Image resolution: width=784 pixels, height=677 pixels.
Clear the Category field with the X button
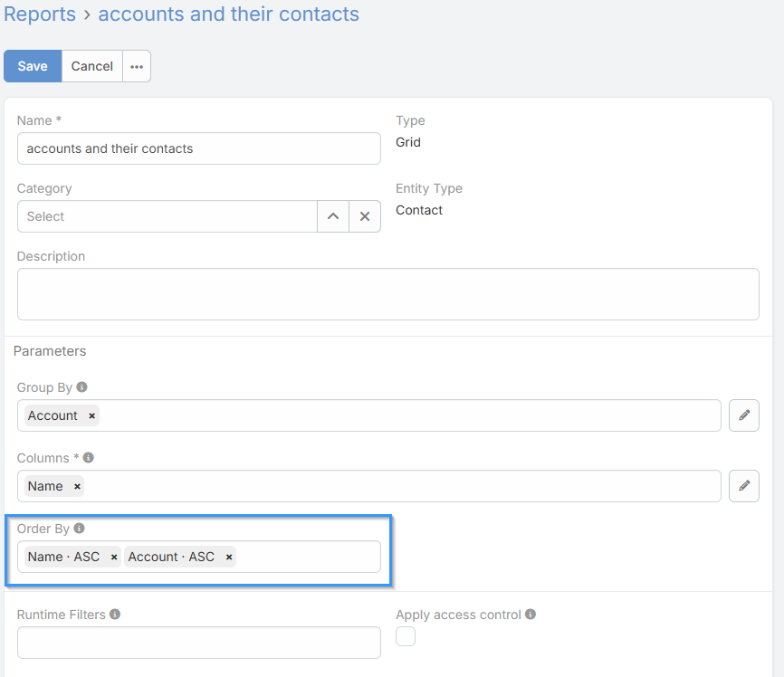[x=365, y=216]
